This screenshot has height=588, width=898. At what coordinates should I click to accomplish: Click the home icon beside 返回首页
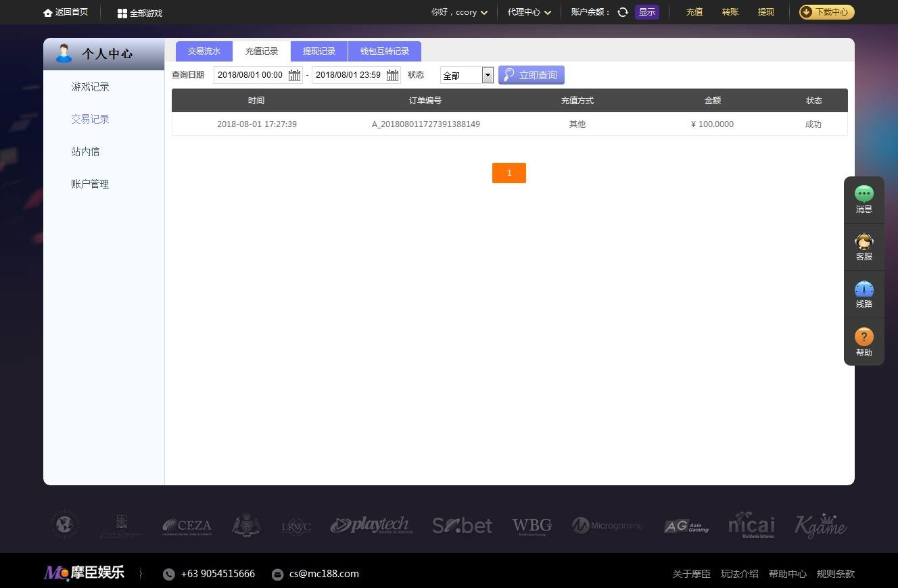(x=47, y=13)
